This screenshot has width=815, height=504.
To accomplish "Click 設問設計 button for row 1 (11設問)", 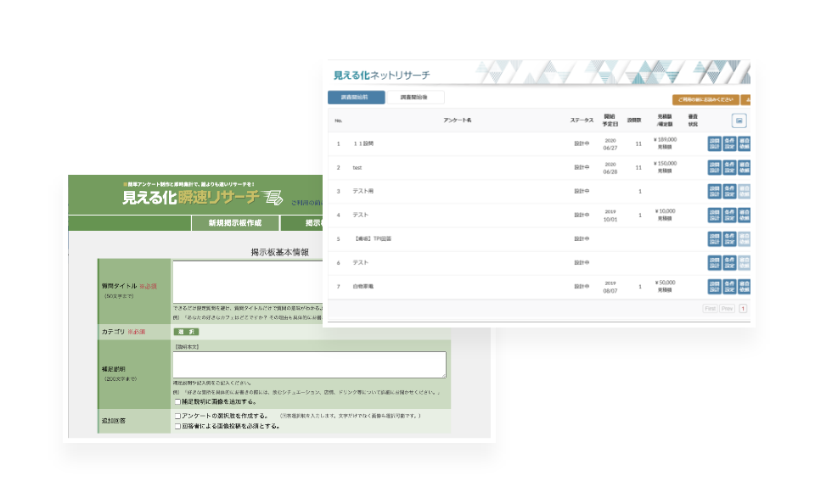I will [x=714, y=143].
